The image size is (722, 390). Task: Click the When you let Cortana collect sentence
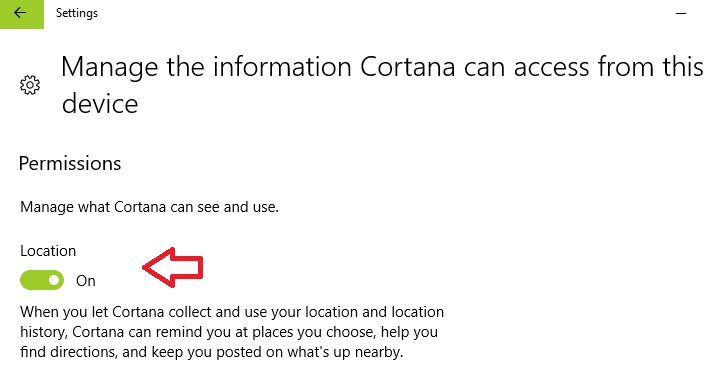click(232, 312)
